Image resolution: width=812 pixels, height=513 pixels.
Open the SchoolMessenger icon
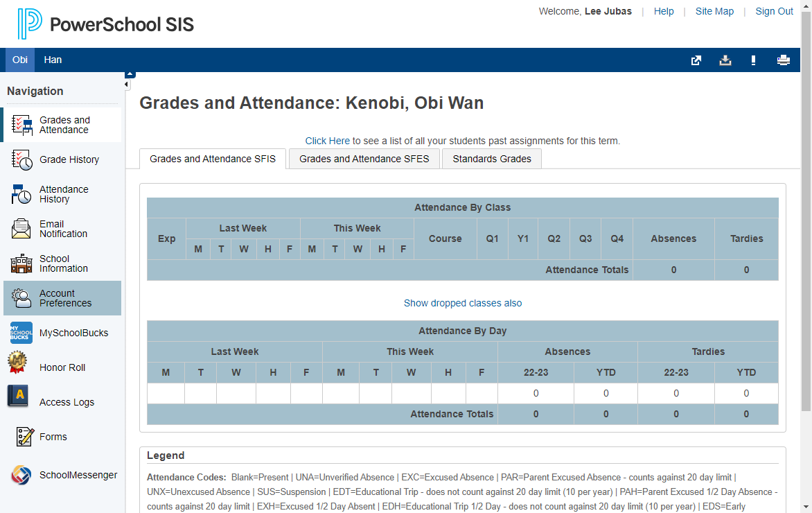click(21, 475)
